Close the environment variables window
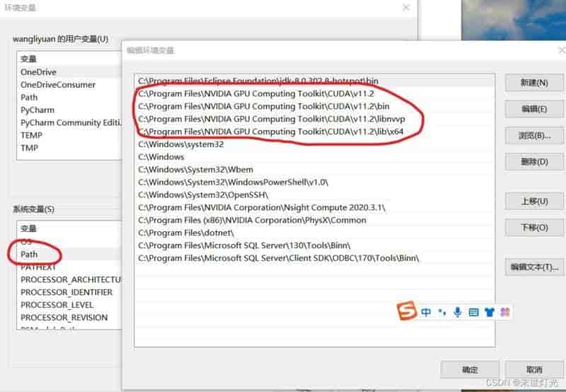 (405, 8)
